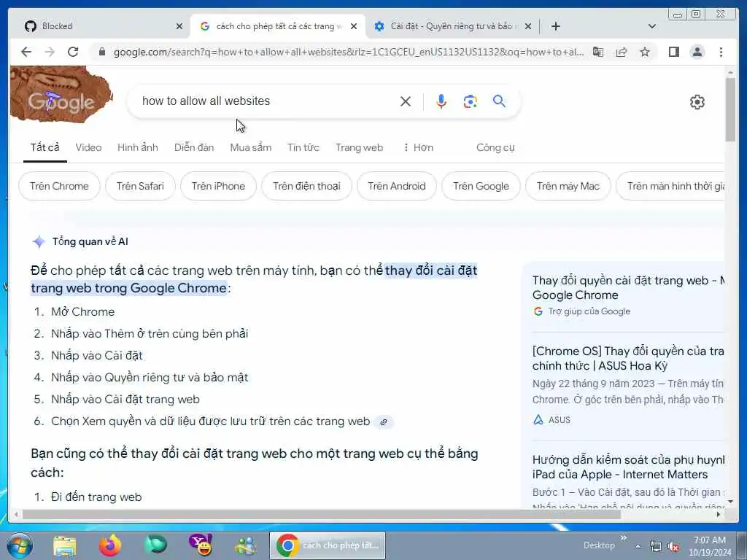The image size is (747, 560).
Task: Click the horizontal scrollbar thumb
Action: tap(322, 514)
